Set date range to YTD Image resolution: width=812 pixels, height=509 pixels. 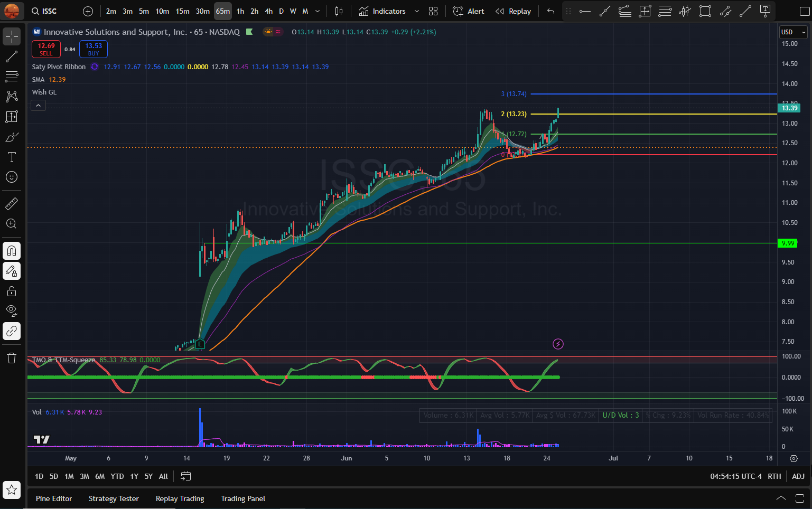[x=117, y=476]
